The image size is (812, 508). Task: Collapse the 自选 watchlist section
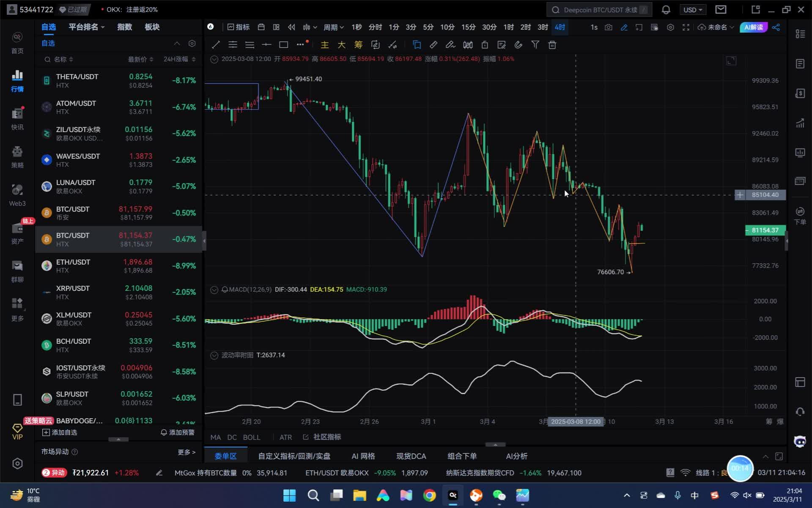(x=177, y=43)
